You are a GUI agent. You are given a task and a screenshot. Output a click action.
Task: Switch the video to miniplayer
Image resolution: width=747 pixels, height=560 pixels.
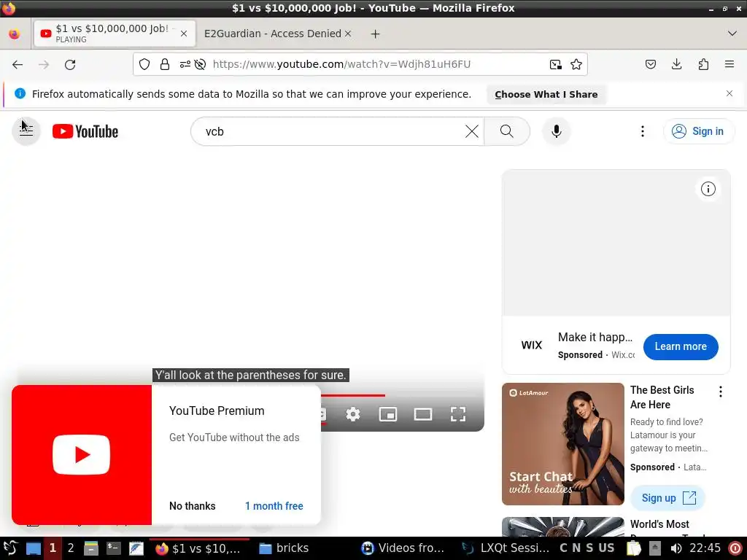coord(388,414)
